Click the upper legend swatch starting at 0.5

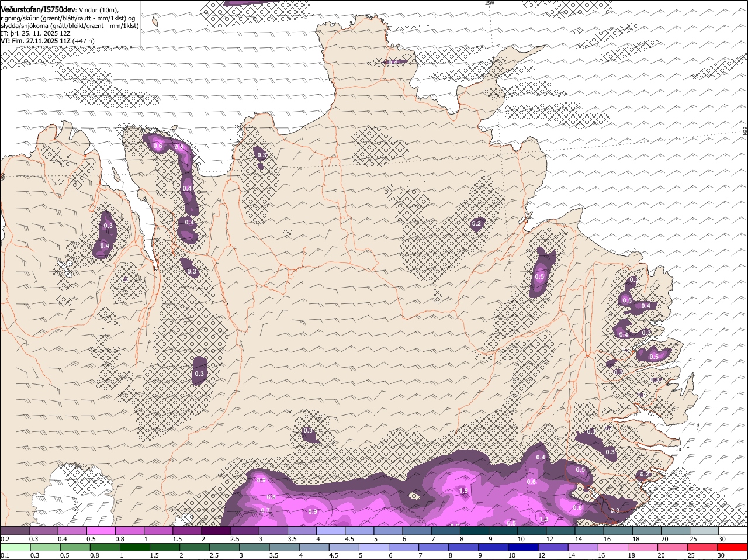coord(101,531)
